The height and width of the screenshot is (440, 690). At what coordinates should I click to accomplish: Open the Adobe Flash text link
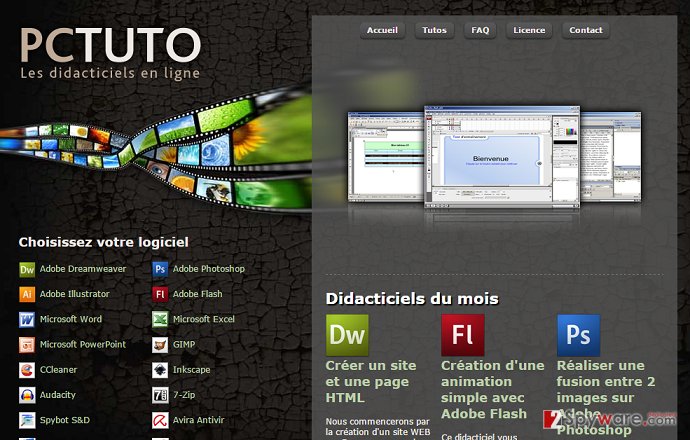point(198,294)
